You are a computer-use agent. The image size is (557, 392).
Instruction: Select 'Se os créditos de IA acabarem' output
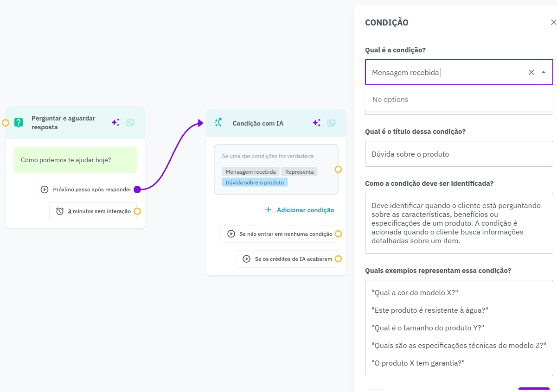[288, 259]
